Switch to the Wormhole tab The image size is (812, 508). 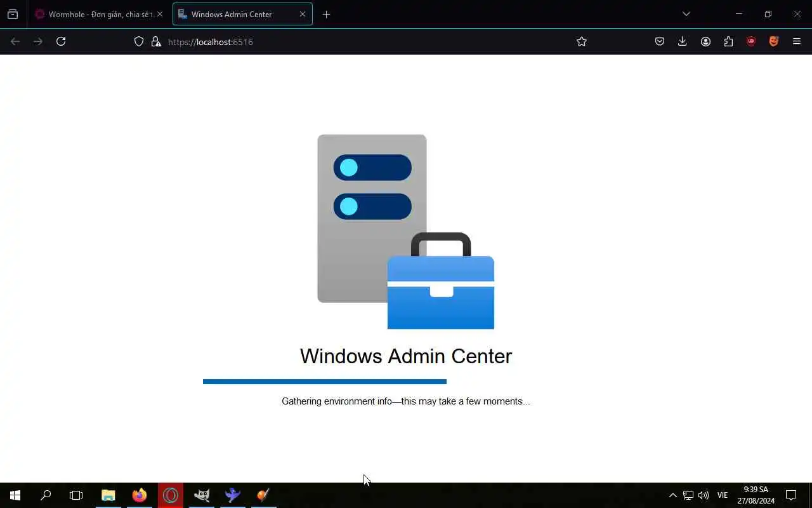coord(98,14)
